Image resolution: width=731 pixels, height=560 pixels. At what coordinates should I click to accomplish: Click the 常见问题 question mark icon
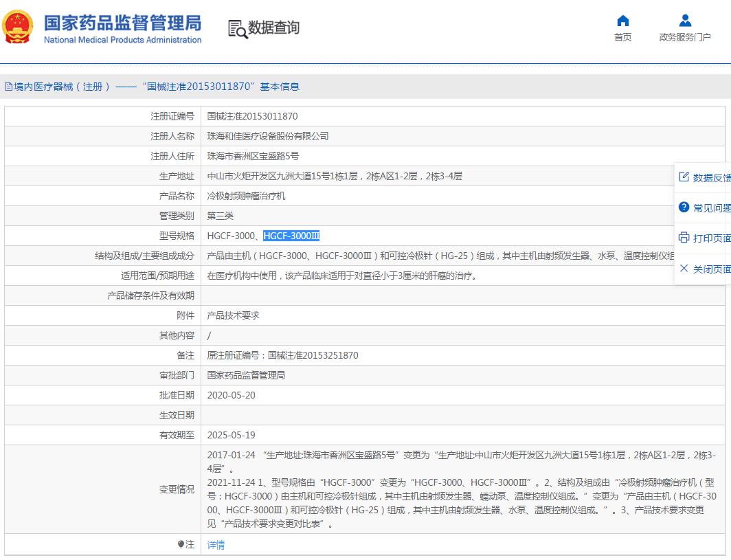[684, 207]
